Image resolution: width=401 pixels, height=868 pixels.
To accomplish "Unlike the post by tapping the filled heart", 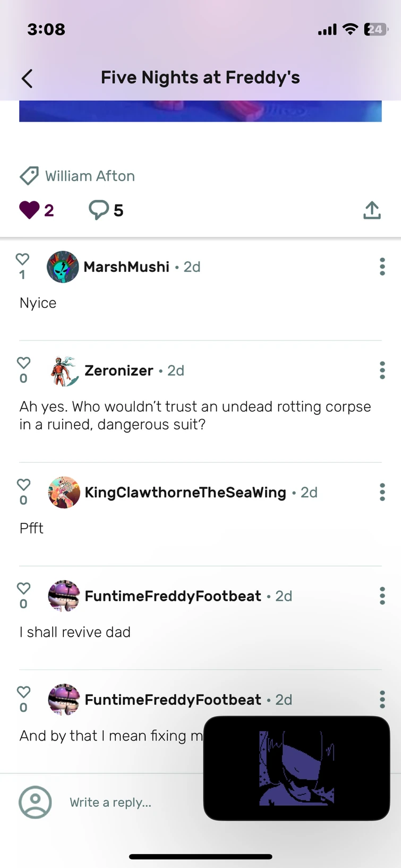I will [x=31, y=209].
